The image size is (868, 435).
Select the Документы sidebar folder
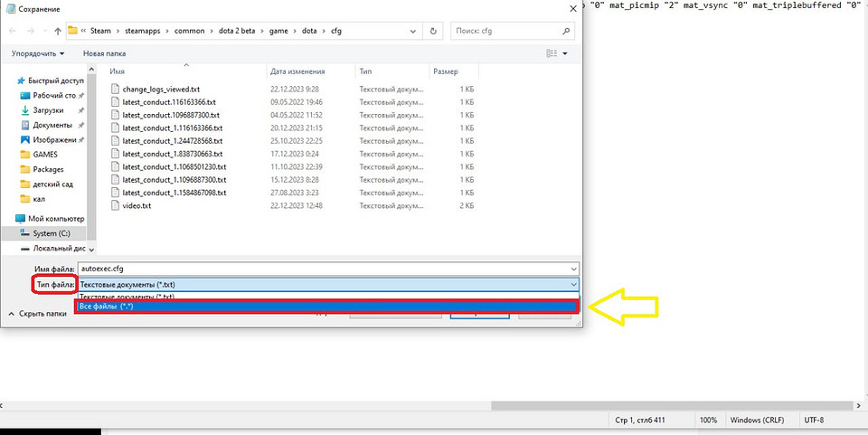(52, 125)
